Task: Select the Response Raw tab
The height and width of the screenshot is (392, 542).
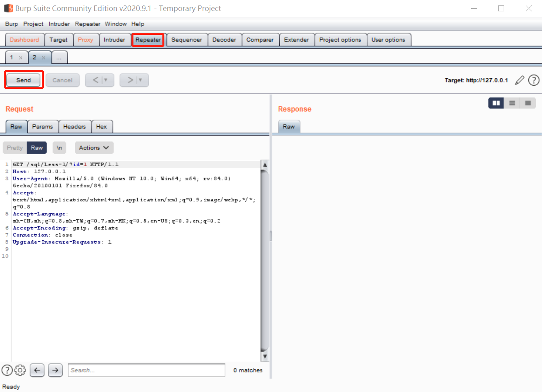Action: click(289, 127)
